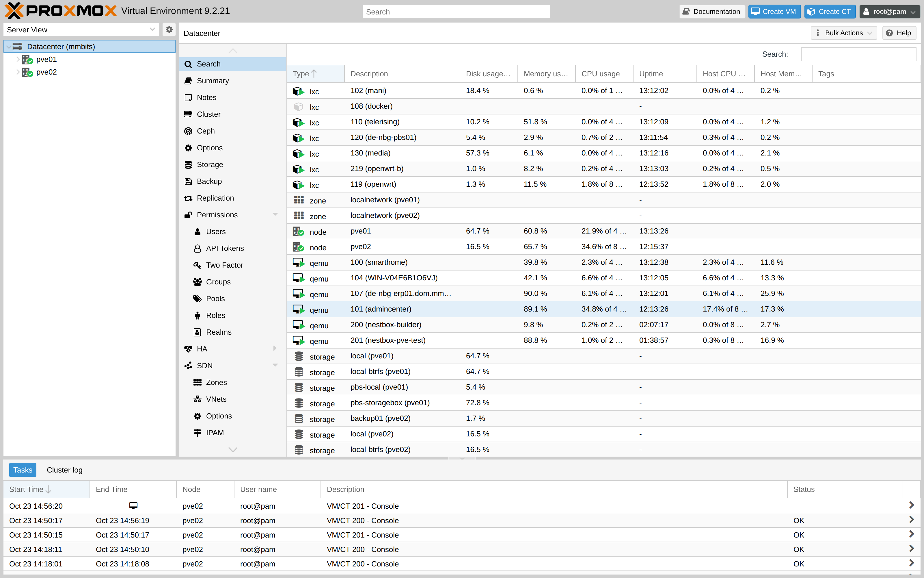
Task: Click the Two Factor key icon
Action: 198,265
